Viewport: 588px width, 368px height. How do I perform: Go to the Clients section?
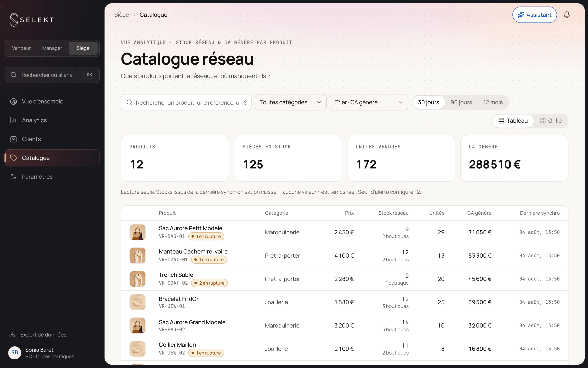click(x=52, y=139)
